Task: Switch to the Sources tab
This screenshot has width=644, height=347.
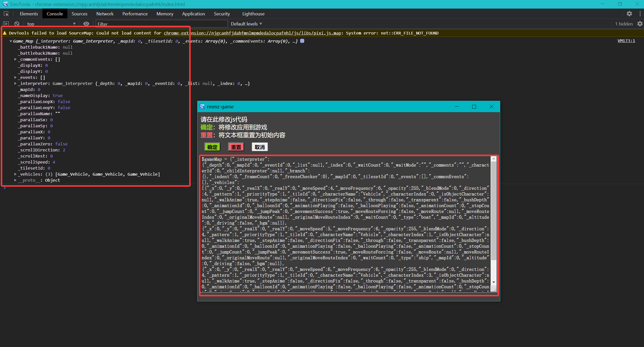Action: (x=79, y=14)
